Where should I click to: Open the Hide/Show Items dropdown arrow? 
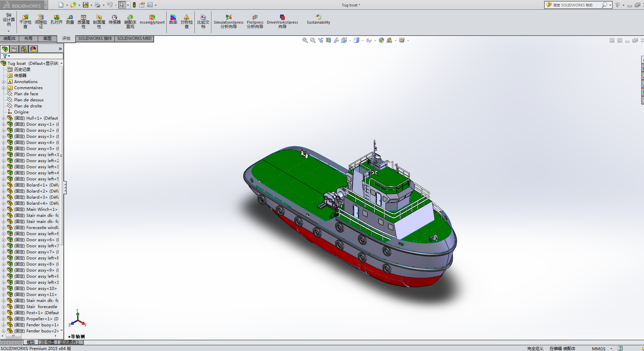(x=375, y=41)
